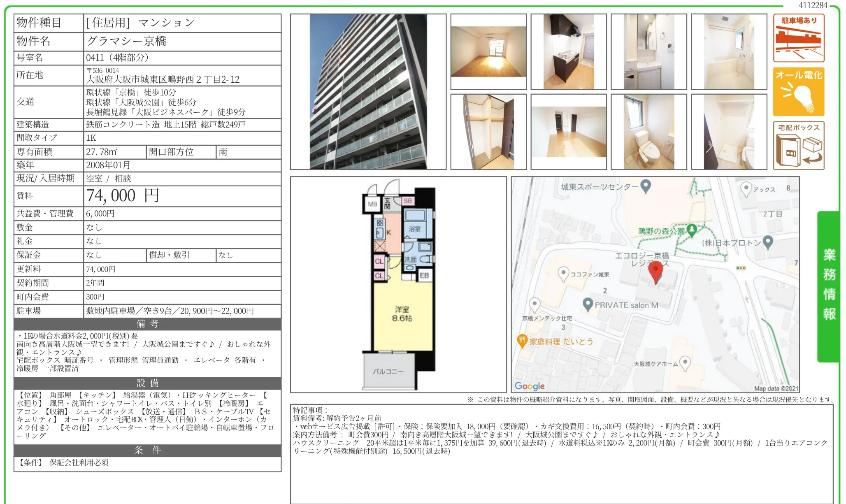Open the empty room with window thumbnail
This screenshot has width=846, height=504.
point(488,52)
